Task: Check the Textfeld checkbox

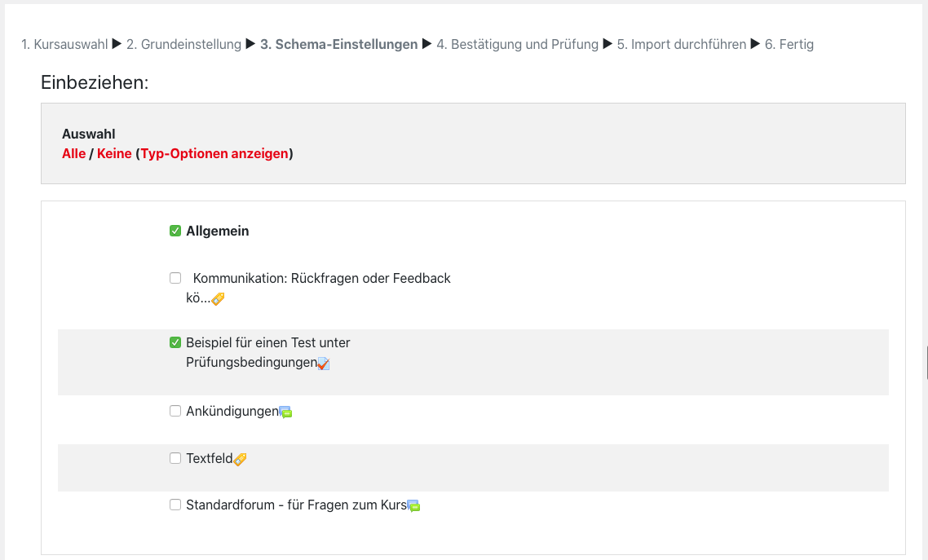Action: (175, 458)
